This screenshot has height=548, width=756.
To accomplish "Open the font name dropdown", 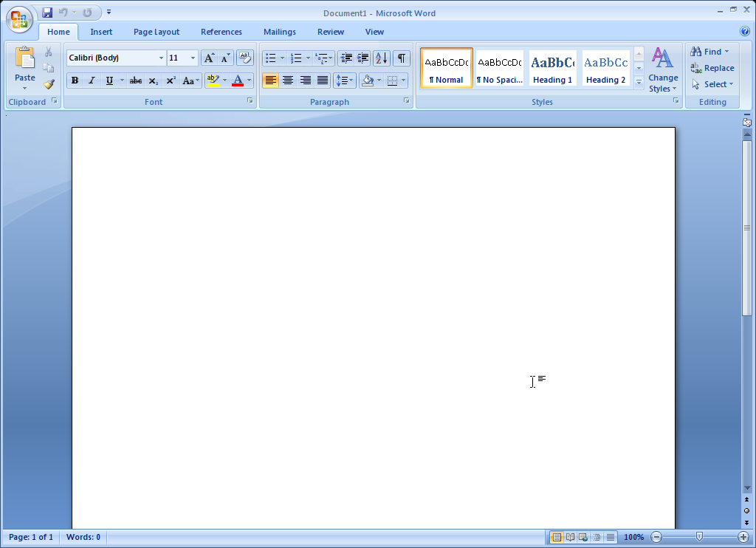I will 161,58.
